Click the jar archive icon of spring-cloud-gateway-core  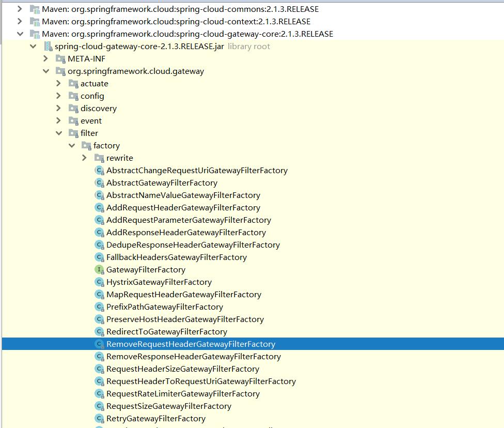click(48, 47)
